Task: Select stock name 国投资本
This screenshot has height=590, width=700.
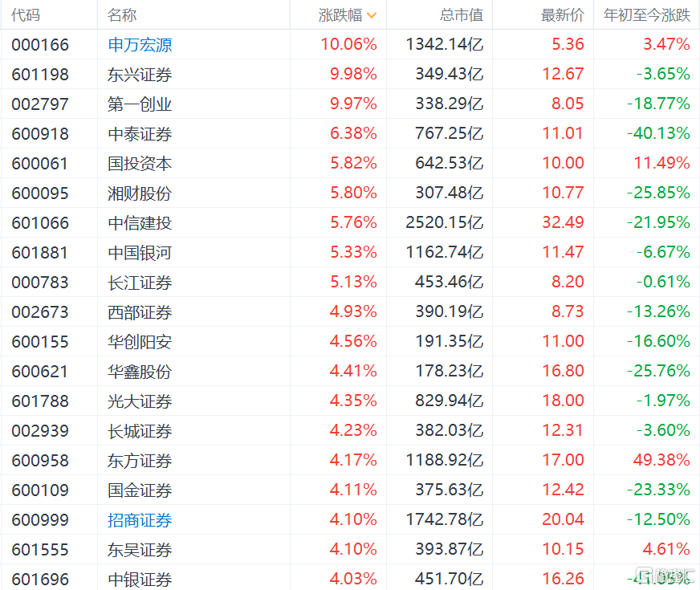Action: coord(140,163)
